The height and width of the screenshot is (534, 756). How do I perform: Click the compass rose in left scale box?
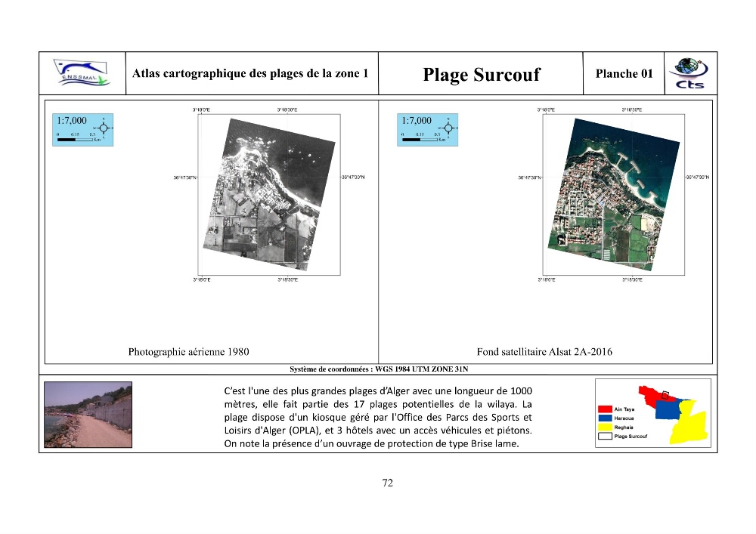click(104, 128)
